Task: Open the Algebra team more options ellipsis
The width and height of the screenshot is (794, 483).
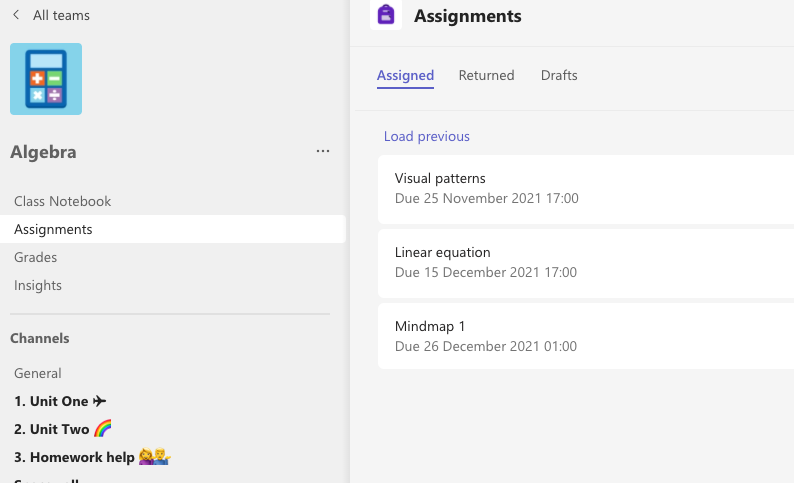Action: coord(322,151)
